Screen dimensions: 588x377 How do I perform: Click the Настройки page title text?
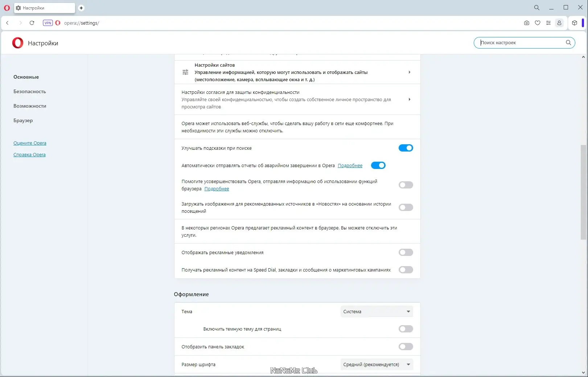tap(43, 43)
